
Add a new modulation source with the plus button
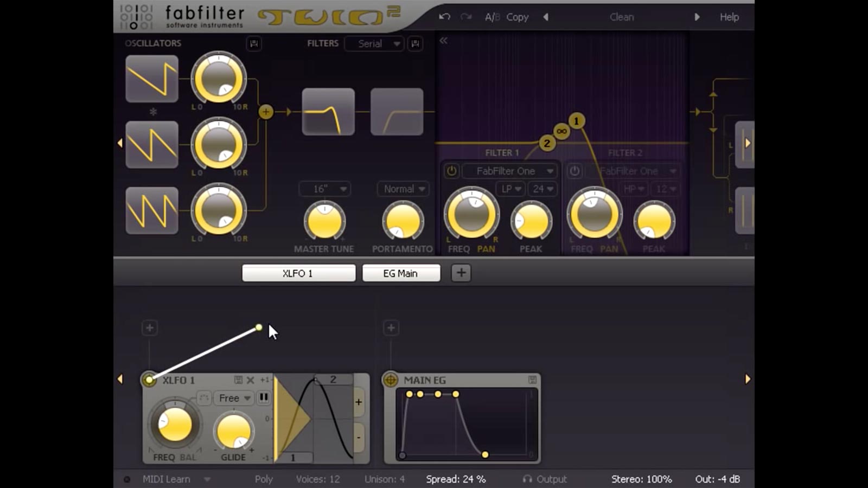pyautogui.click(x=461, y=273)
